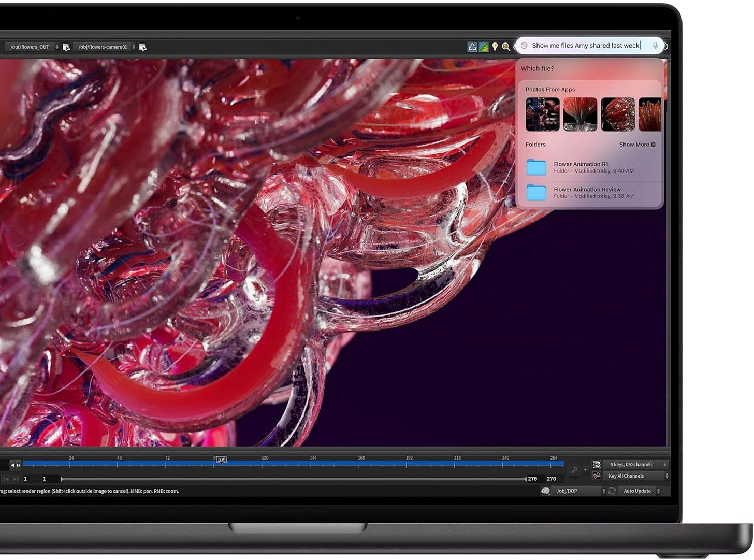Viewport: 754px width, 560px height.
Task: Click the magnifier icon in the render toolbar
Action: coord(506,47)
